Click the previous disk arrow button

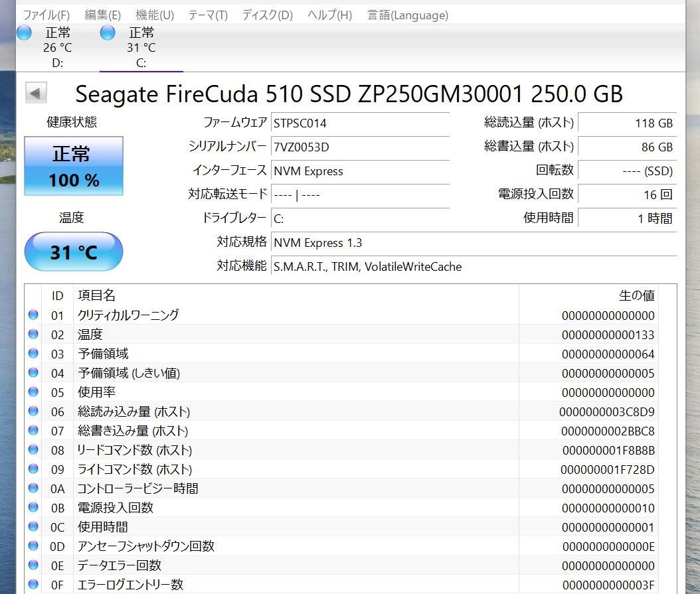click(x=36, y=94)
